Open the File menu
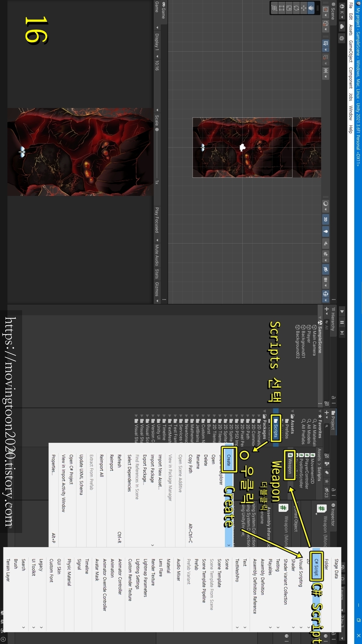The image size is (362, 644). coord(351,5)
